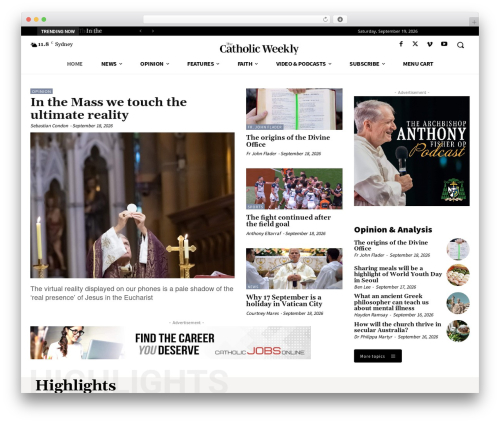Go to the Home menu item

tap(74, 64)
